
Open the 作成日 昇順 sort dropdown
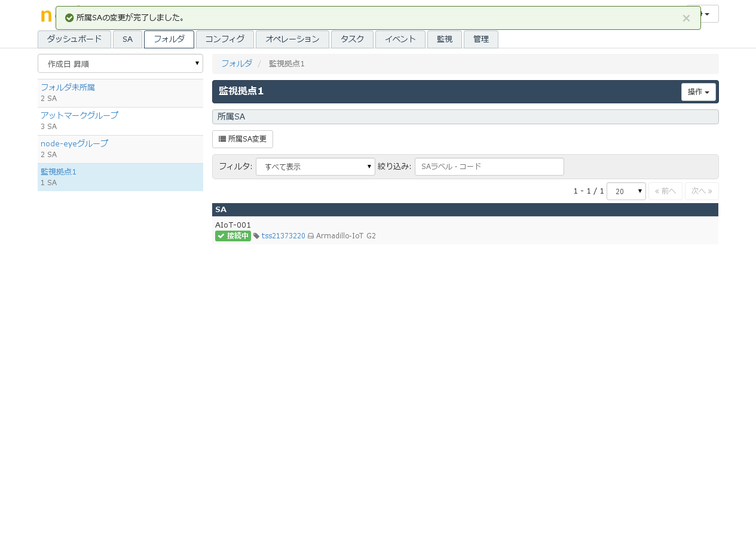(120, 63)
